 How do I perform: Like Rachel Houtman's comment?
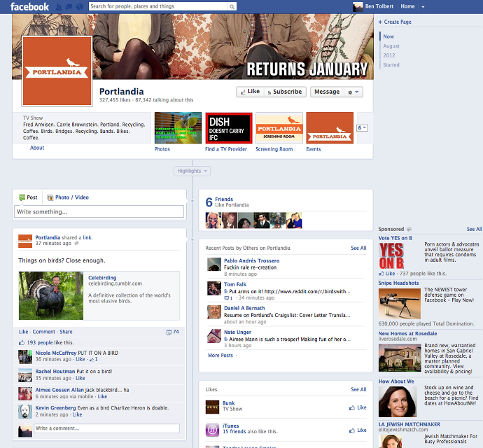point(80,378)
